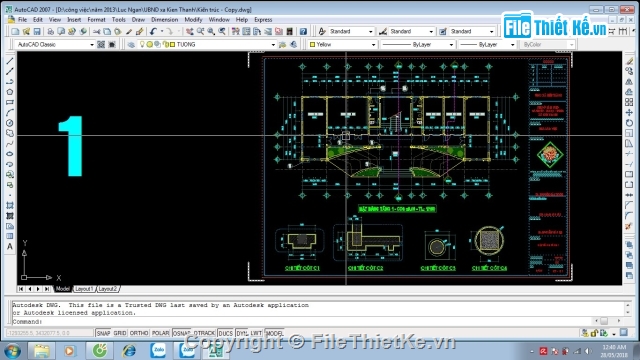Open a drawing file via Open icon
Screen dimensions: 640x360
[x=26, y=31]
